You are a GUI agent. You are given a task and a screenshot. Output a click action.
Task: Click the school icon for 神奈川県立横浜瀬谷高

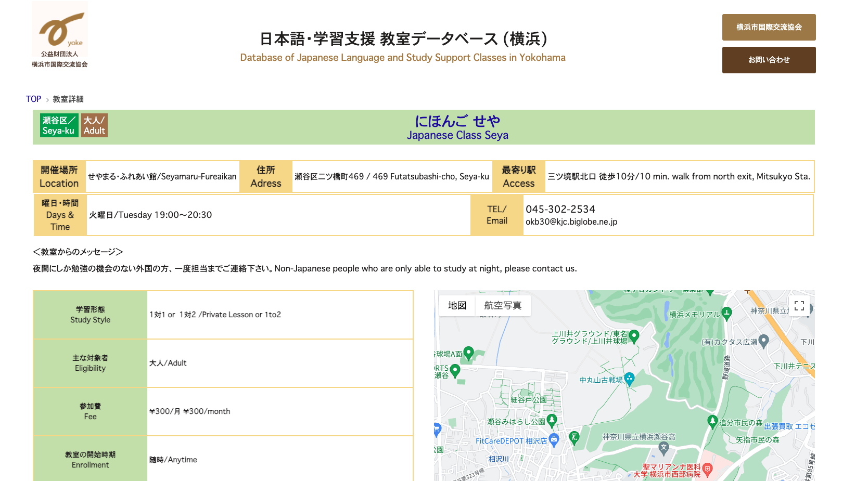point(665,446)
